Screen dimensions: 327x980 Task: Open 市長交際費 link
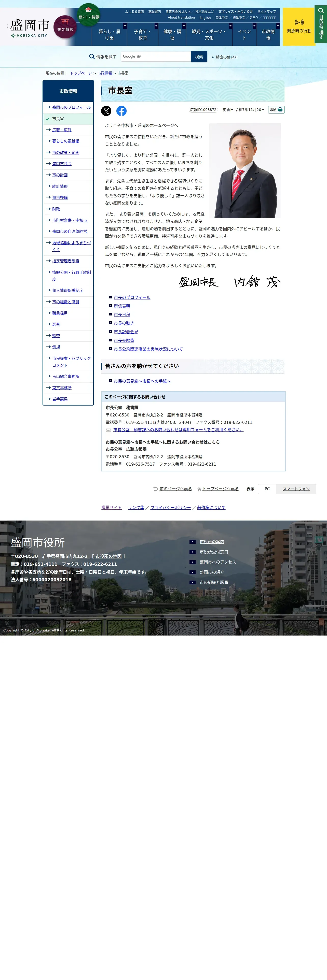pos(124,340)
